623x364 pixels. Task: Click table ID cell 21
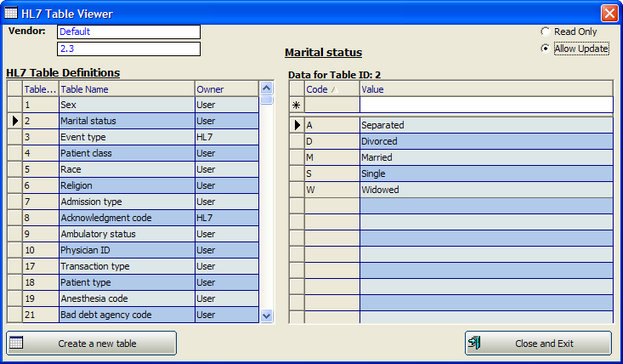[41, 315]
